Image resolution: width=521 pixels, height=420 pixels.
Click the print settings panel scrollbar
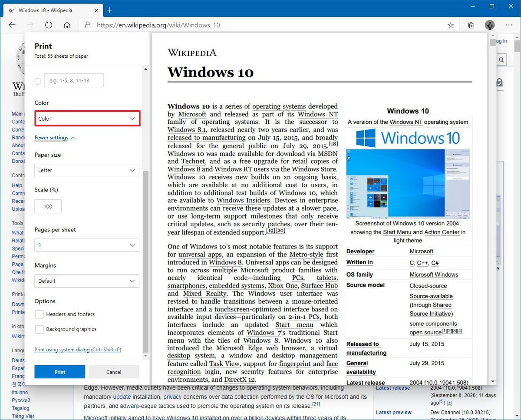[x=145, y=261]
